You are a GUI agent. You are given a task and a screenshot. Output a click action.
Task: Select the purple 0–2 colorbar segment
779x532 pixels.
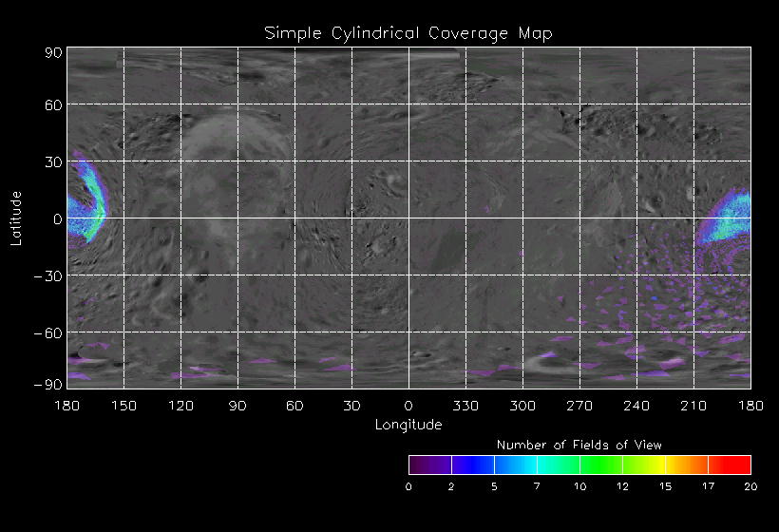[430, 465]
